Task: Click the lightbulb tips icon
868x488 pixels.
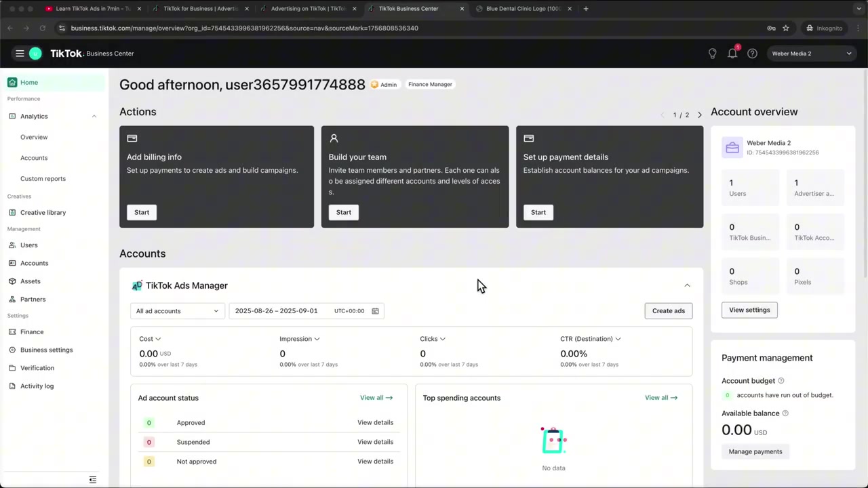Action: 712,54
